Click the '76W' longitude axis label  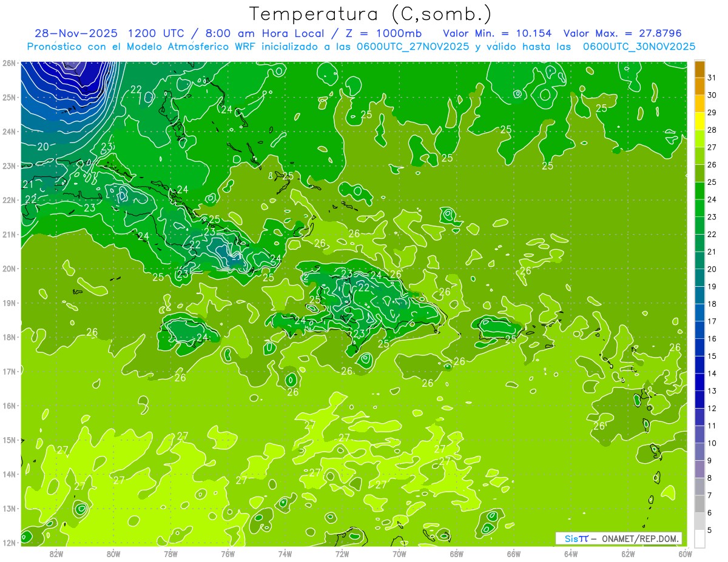(x=227, y=554)
